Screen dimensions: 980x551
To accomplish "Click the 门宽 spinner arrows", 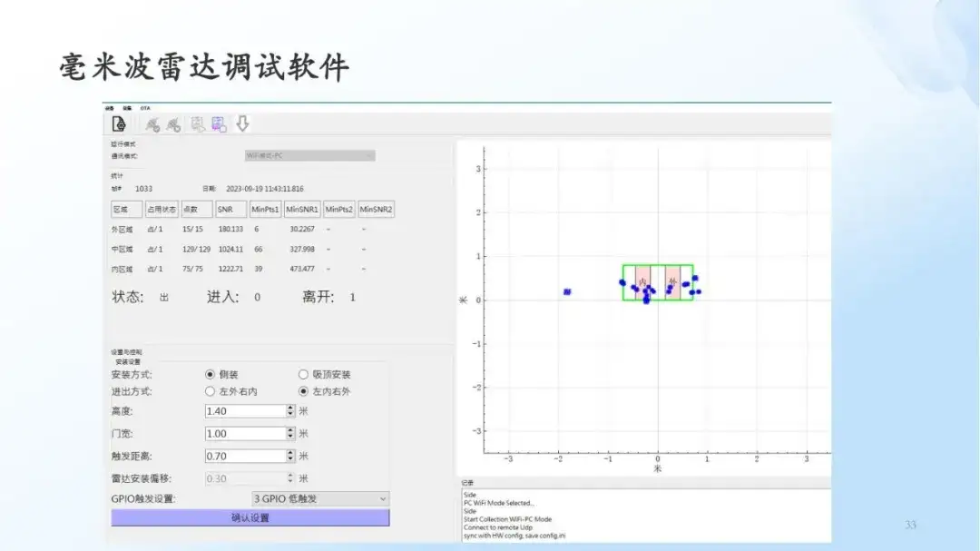I will [x=290, y=433].
